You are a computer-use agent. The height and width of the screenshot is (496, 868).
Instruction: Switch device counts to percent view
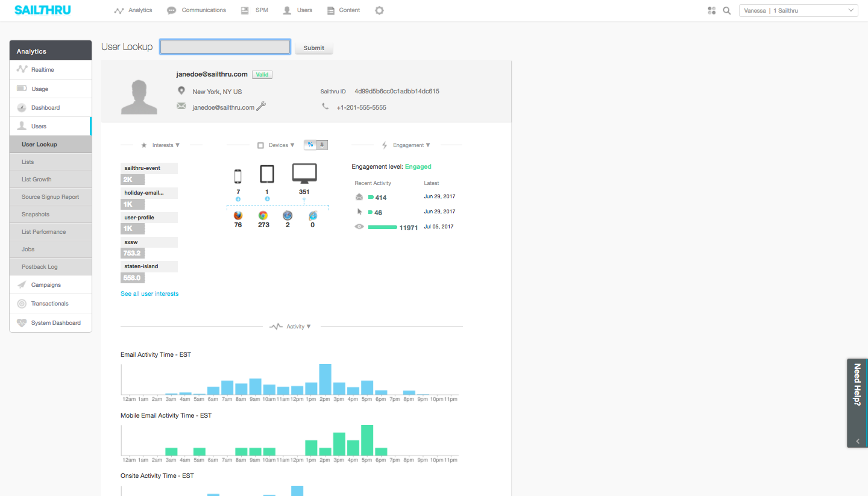point(310,145)
